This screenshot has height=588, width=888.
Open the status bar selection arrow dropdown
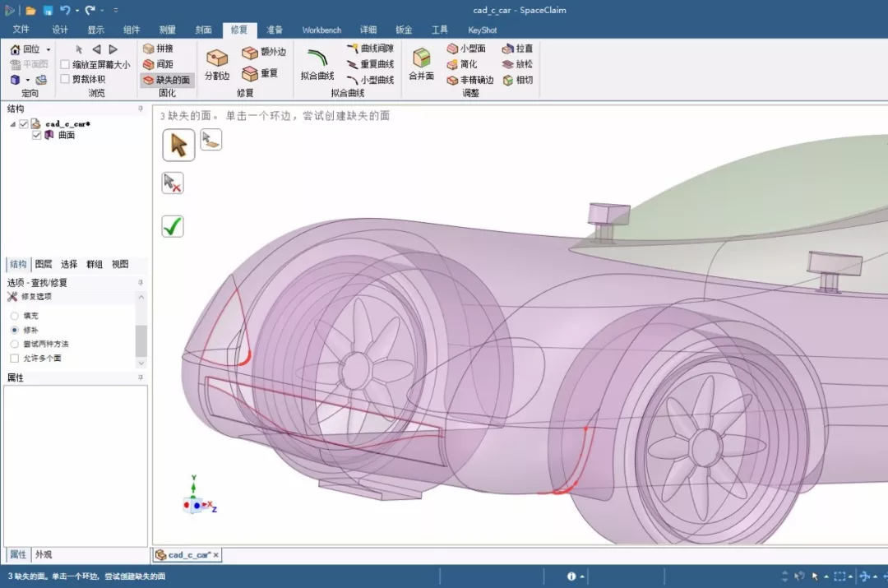click(x=826, y=576)
